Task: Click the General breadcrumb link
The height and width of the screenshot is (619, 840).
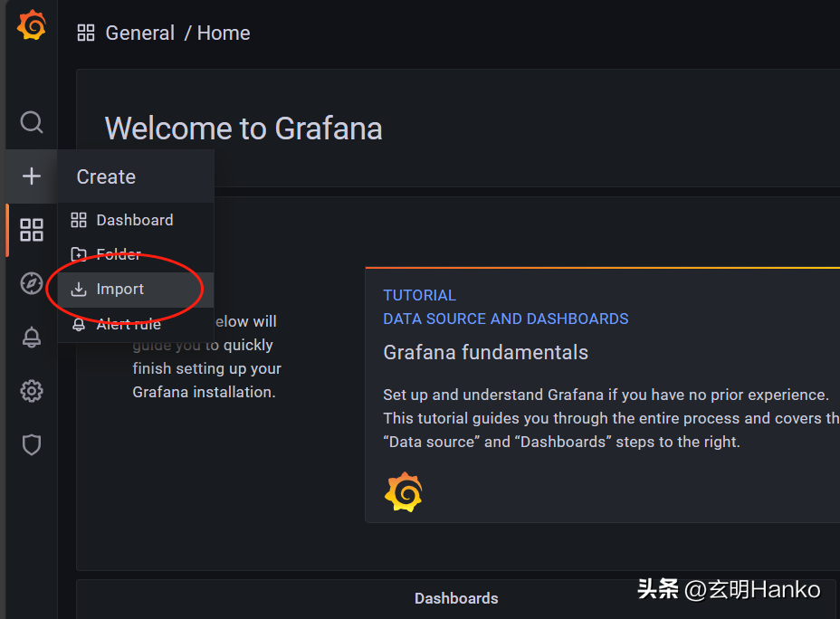Action: pos(139,33)
